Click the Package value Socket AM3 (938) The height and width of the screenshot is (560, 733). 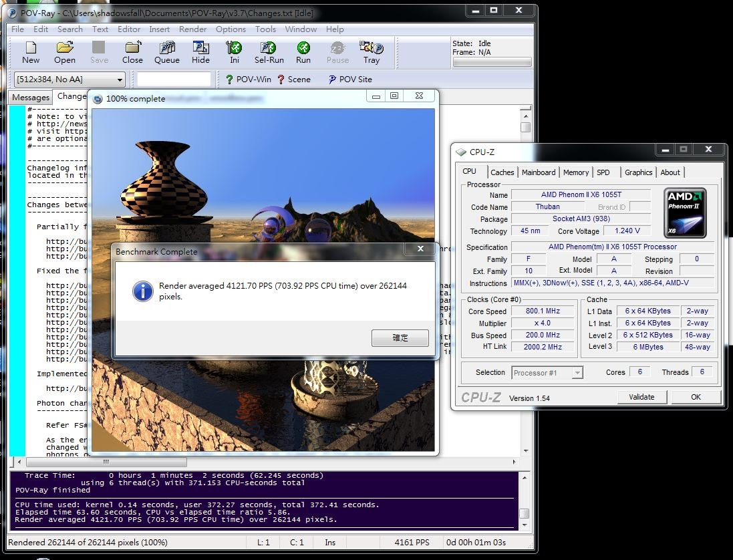pyautogui.click(x=581, y=219)
